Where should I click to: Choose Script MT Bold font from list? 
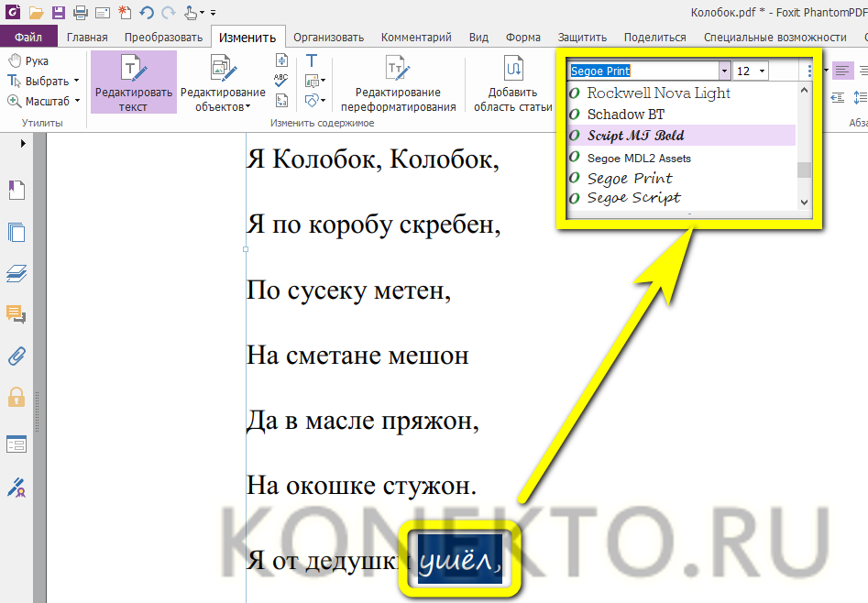[x=635, y=136]
